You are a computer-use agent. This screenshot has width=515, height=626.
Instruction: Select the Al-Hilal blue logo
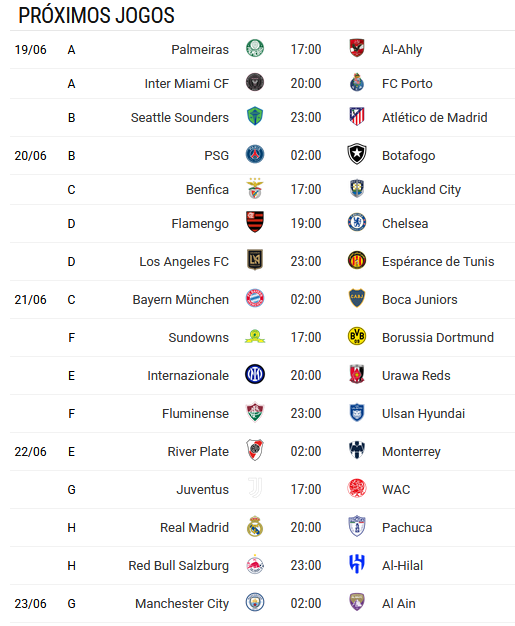(357, 564)
